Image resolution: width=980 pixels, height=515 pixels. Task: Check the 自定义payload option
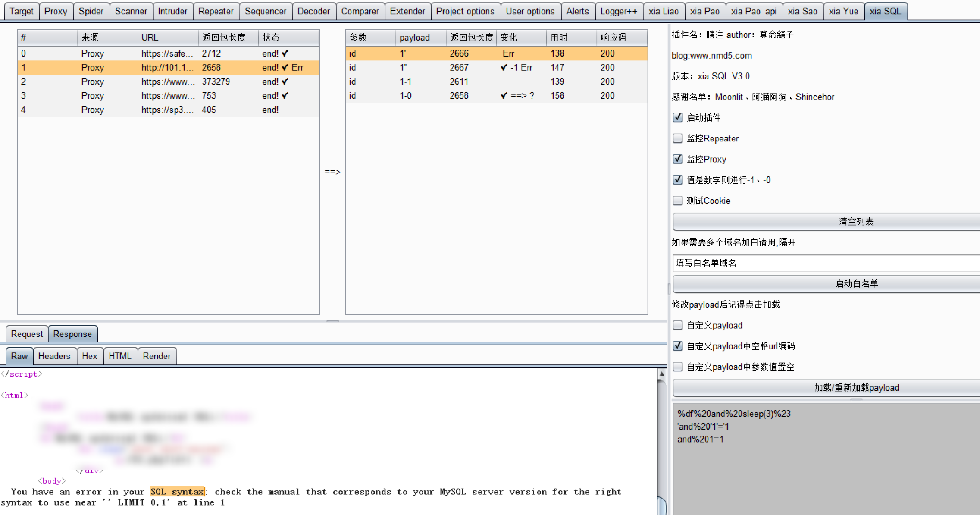677,325
